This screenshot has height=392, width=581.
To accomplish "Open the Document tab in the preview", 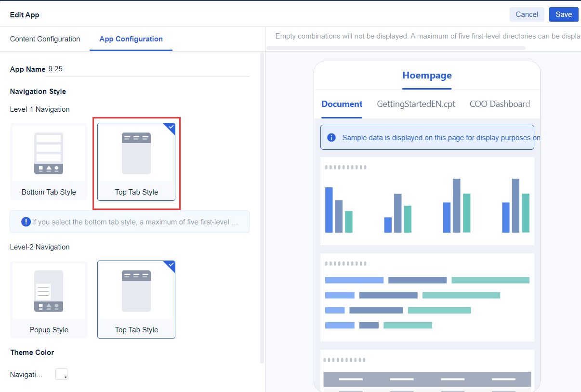I will (x=342, y=104).
